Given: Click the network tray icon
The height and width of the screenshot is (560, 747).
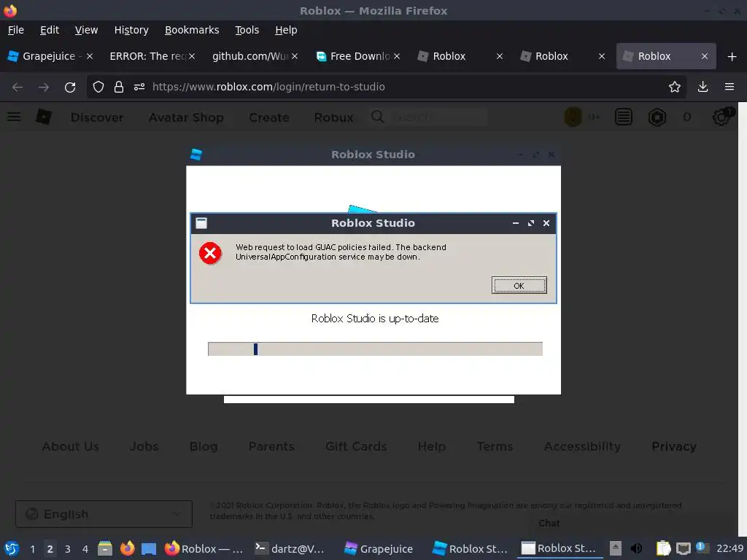Looking at the screenshot, I should 683,548.
